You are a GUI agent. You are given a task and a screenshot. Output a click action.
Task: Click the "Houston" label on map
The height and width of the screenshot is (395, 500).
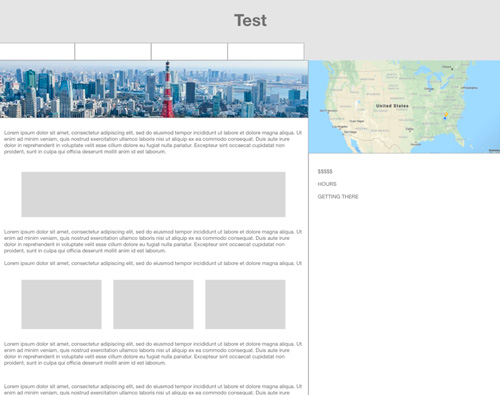tap(416, 144)
